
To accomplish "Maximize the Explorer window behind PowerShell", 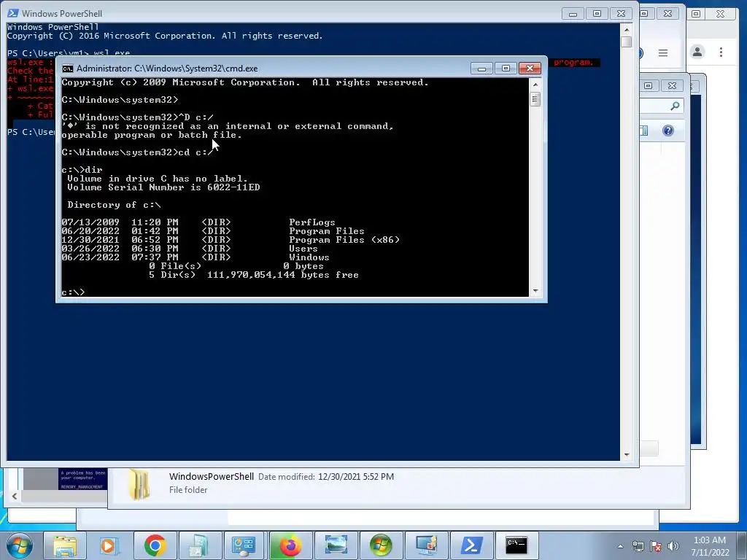I will (648, 86).
